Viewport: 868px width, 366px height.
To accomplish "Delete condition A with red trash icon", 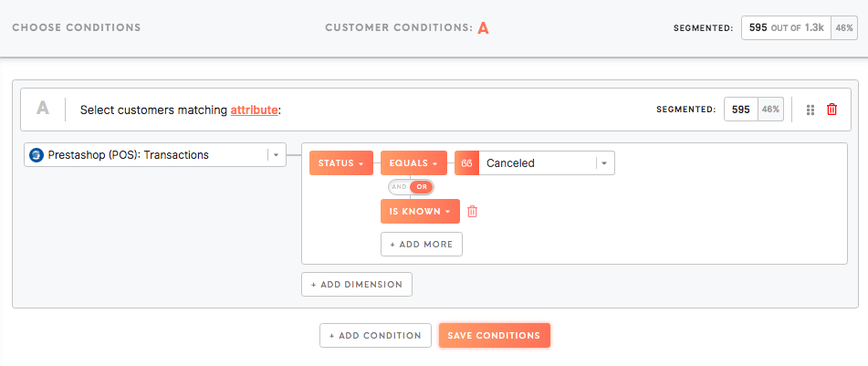I will click(x=831, y=110).
